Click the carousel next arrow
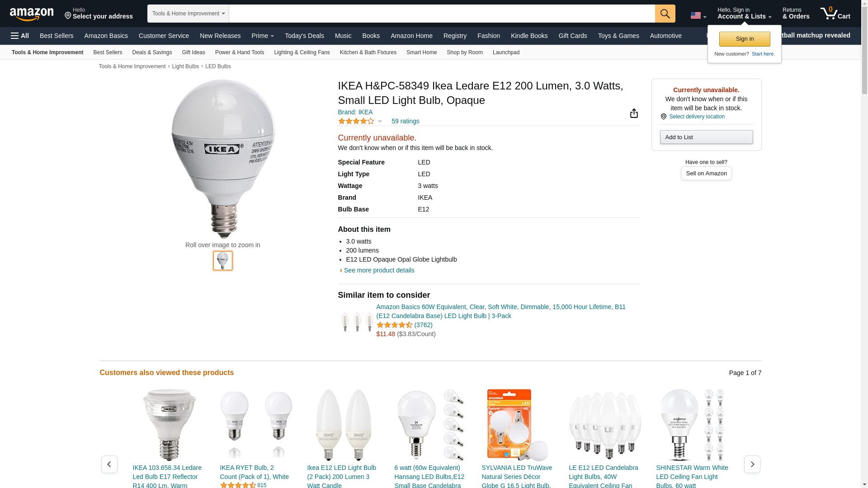The image size is (868, 488). click(x=752, y=464)
